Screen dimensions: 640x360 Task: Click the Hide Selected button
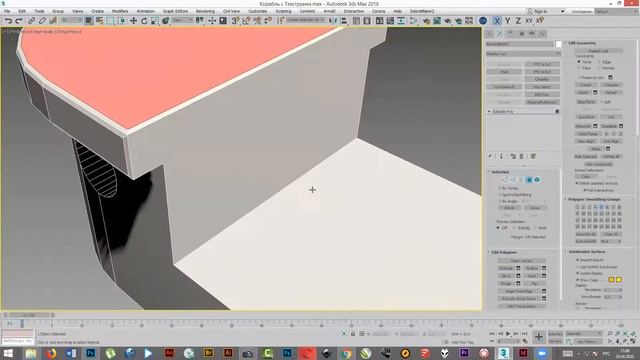[x=586, y=157]
